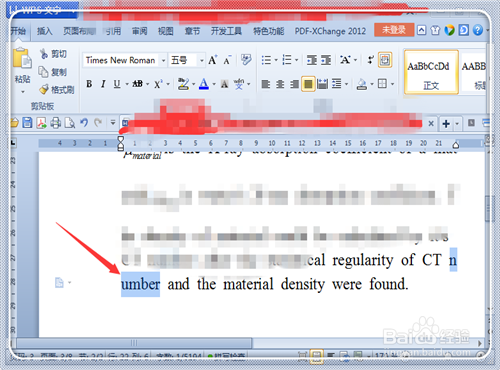This screenshot has height=370, width=500.
Task: Toggle Underline formatting
Action: point(117,84)
